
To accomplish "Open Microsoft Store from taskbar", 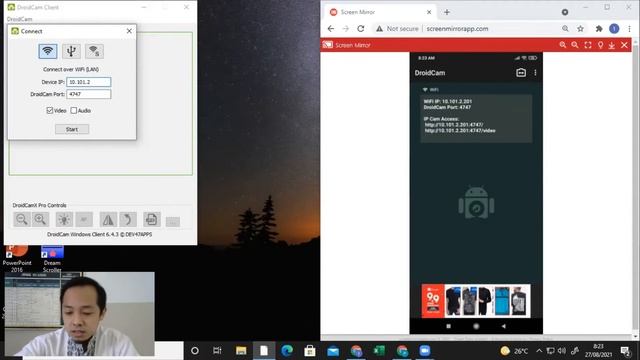I will coord(310,351).
